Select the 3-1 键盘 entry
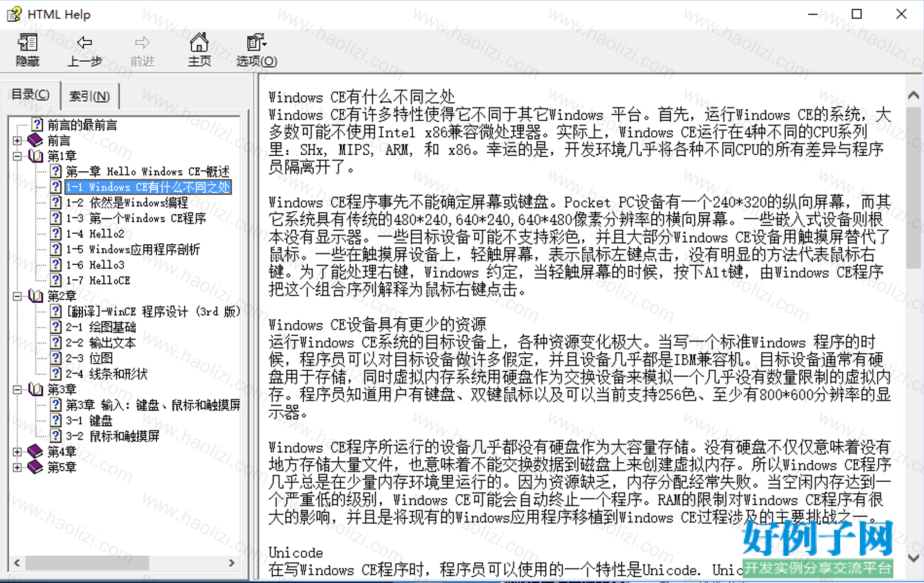Screen dimensions: 924x583 [89, 420]
